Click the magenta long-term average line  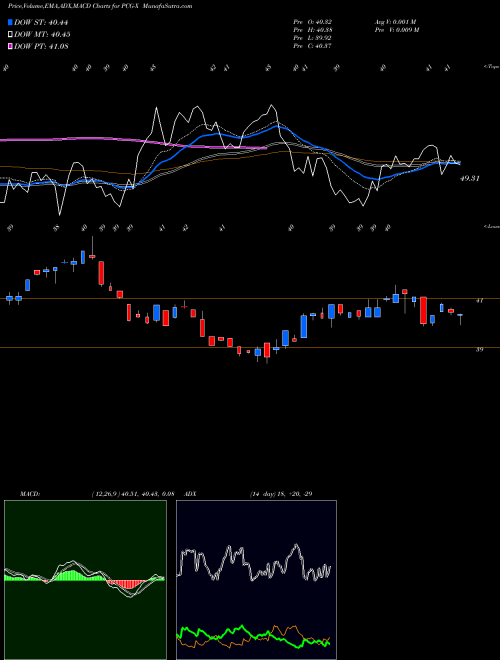(x=133, y=142)
